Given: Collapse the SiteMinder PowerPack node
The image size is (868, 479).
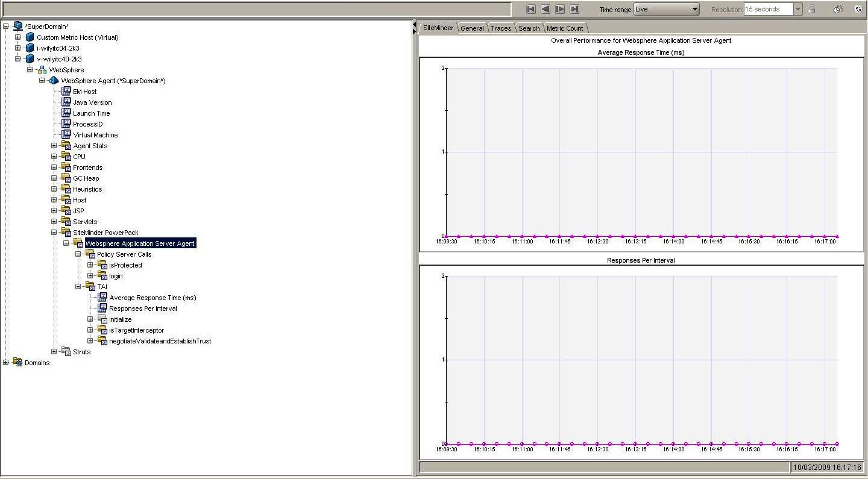Looking at the screenshot, I should click(54, 233).
